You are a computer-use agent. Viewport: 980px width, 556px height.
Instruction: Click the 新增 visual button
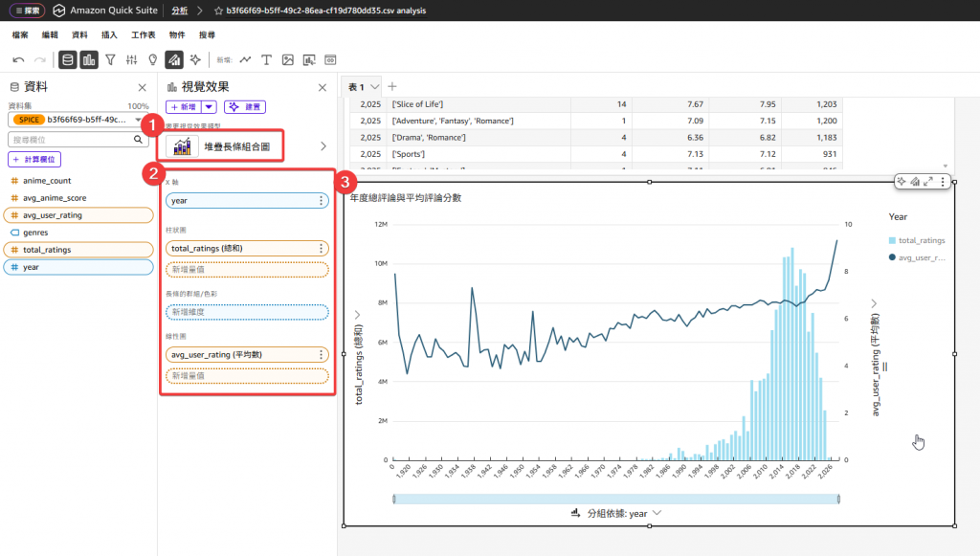[184, 107]
